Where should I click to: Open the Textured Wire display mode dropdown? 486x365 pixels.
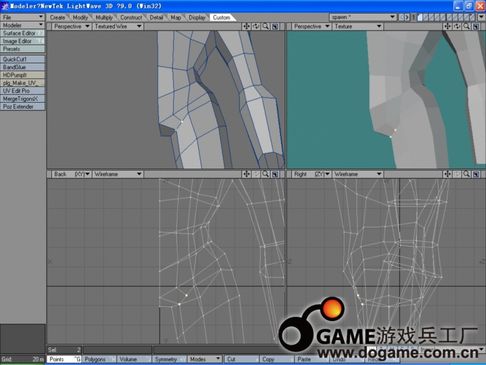pos(118,26)
